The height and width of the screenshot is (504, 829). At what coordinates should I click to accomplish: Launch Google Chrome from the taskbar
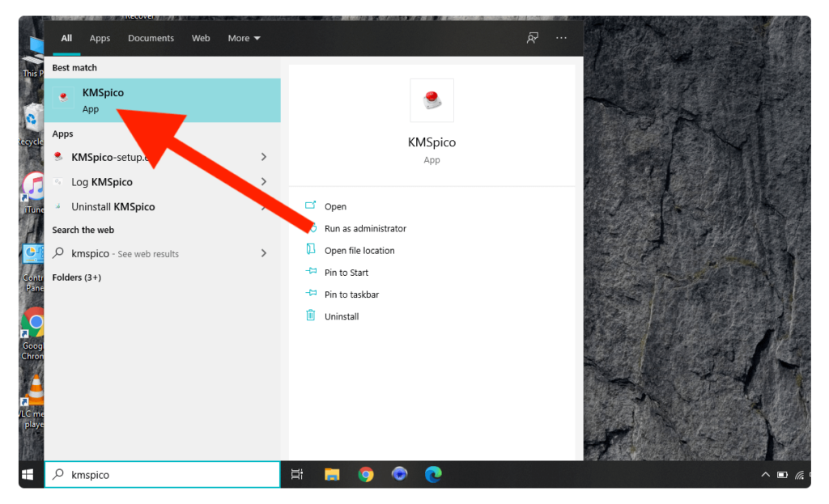click(x=366, y=474)
